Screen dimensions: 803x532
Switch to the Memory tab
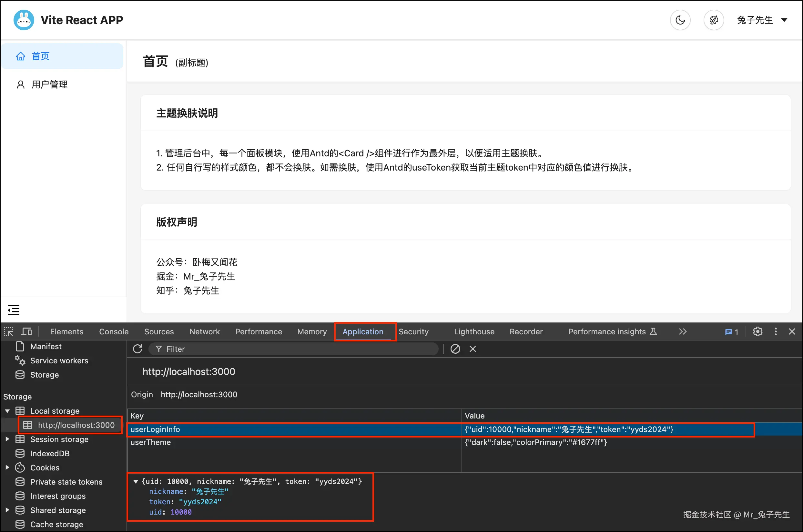[x=311, y=331]
